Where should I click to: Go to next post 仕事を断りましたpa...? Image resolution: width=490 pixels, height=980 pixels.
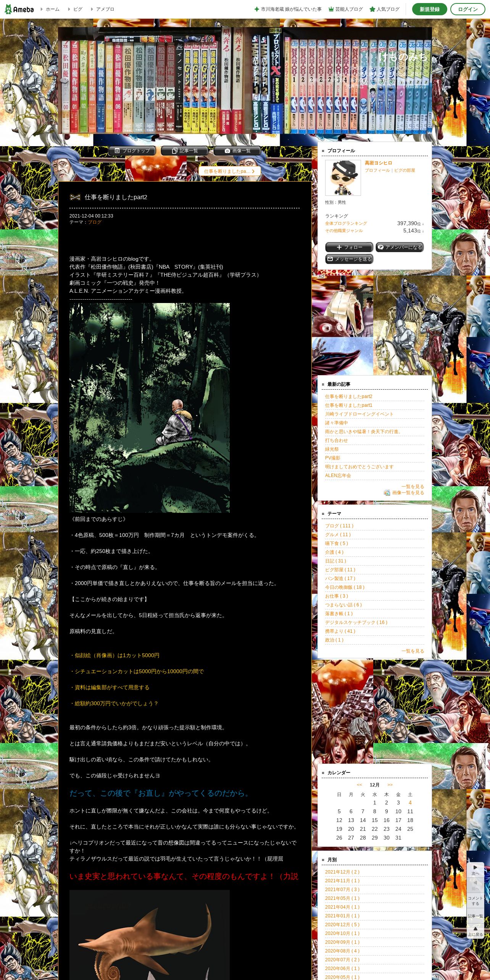(x=229, y=171)
